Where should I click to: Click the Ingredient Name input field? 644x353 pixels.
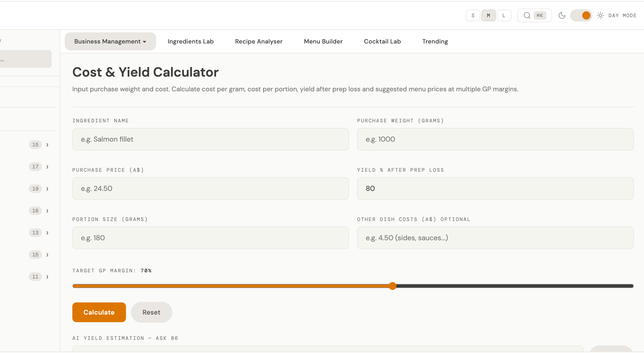click(210, 139)
